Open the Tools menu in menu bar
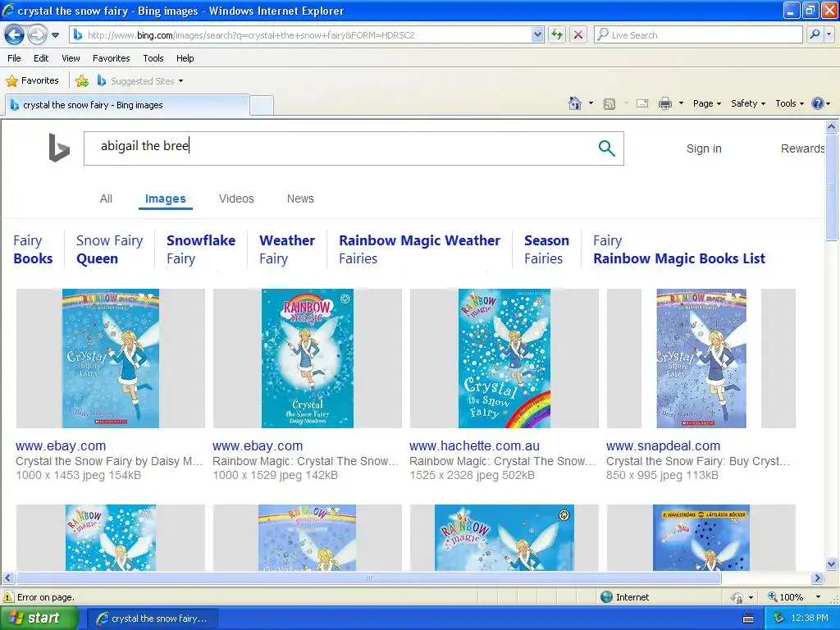This screenshot has width=840, height=630. click(x=153, y=58)
